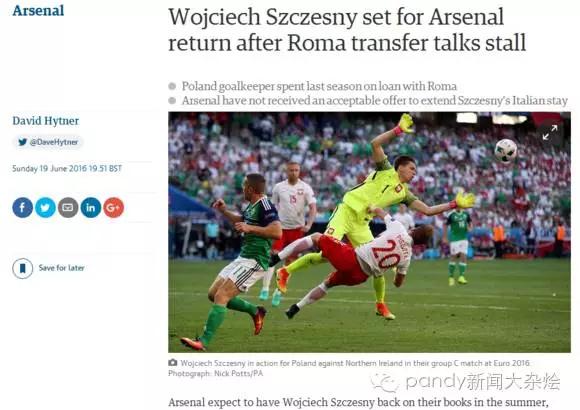Open the Arsenal section link
The height and width of the screenshot is (410, 580).
(38, 10)
